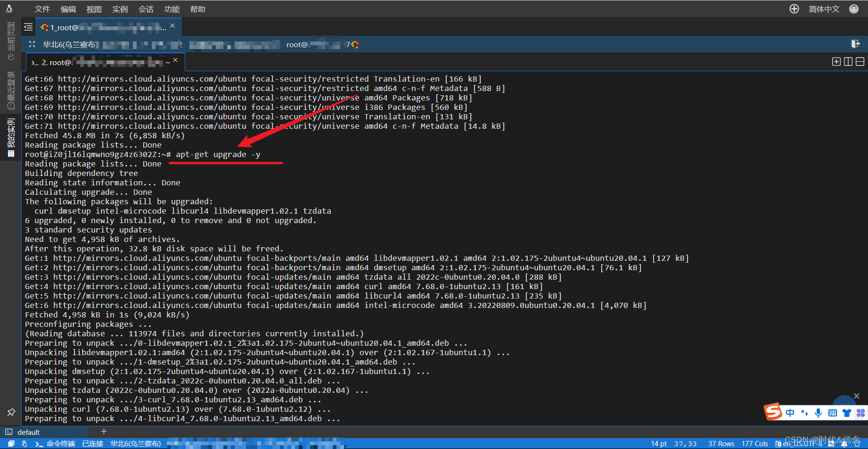
Task: Click the copy windows icon in status bar
Action: [x=11, y=443]
